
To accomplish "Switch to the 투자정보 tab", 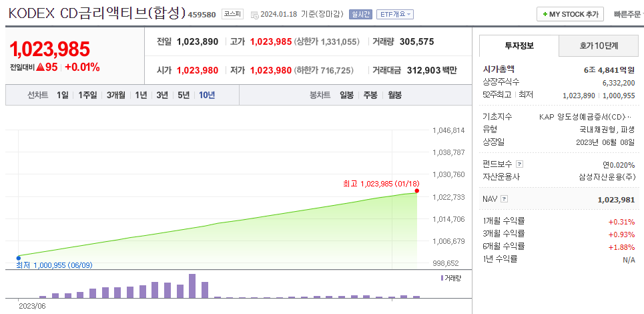I will (x=519, y=45).
